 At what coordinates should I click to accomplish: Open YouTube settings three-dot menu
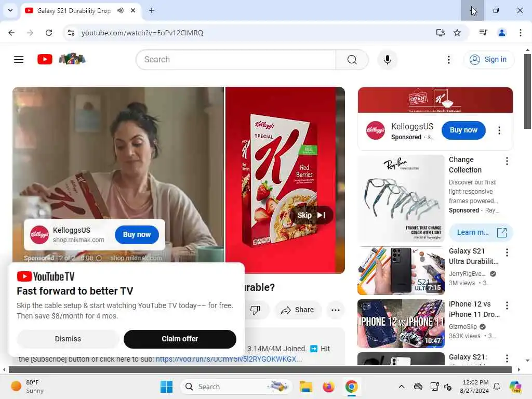pyautogui.click(x=448, y=60)
